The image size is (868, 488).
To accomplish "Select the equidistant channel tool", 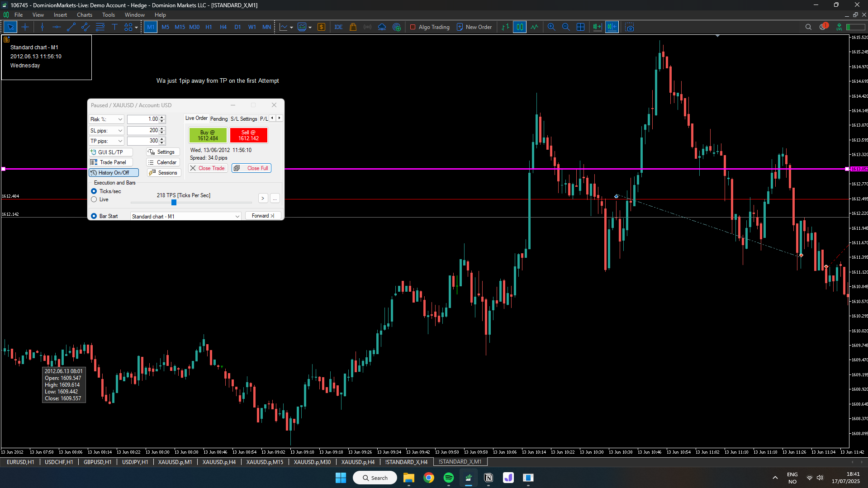I will [x=85, y=27].
